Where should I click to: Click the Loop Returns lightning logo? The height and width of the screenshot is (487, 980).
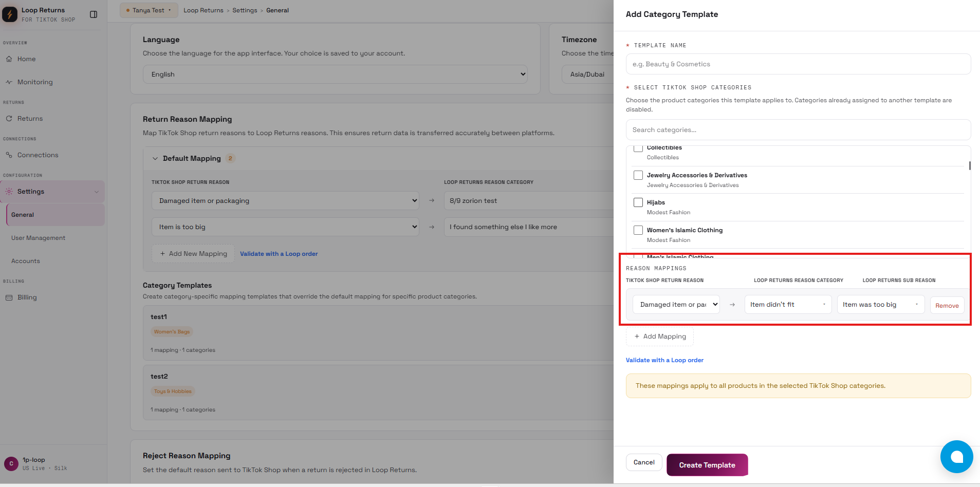[x=10, y=14]
